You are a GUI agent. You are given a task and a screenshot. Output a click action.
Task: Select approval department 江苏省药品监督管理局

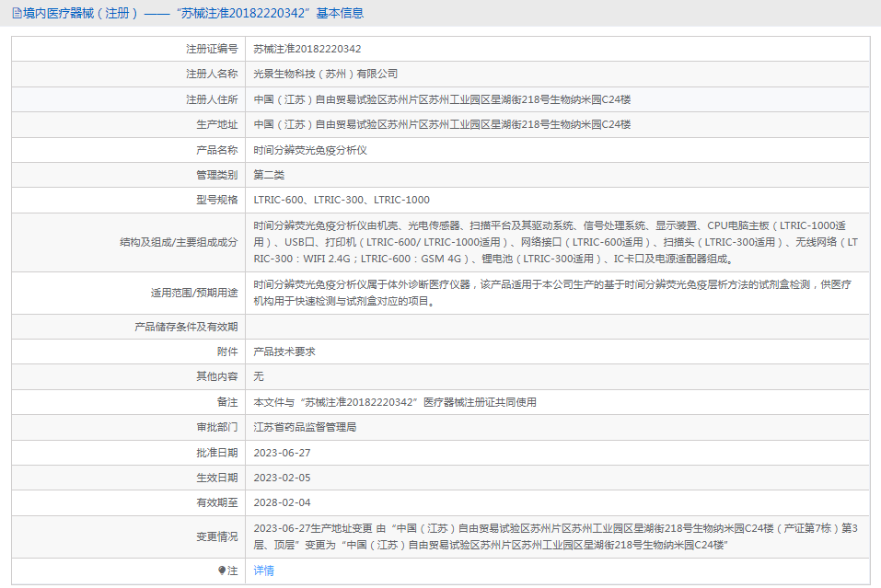click(305, 427)
